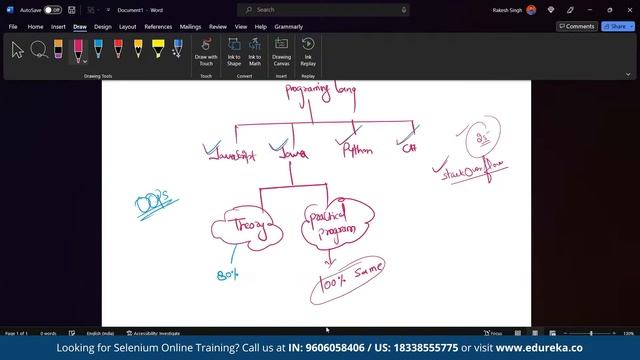640x360 pixels.
Task: Select the blue Action Pen
Action: click(x=178, y=49)
